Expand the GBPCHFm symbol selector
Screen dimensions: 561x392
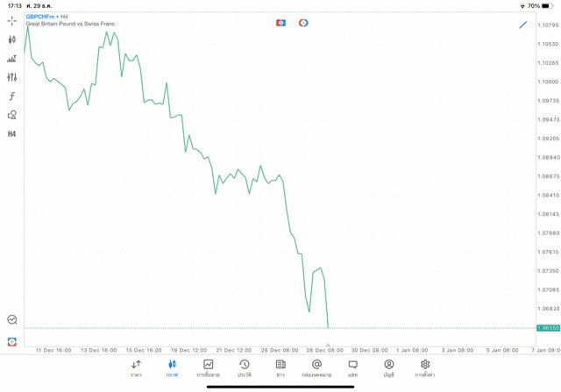pos(39,17)
